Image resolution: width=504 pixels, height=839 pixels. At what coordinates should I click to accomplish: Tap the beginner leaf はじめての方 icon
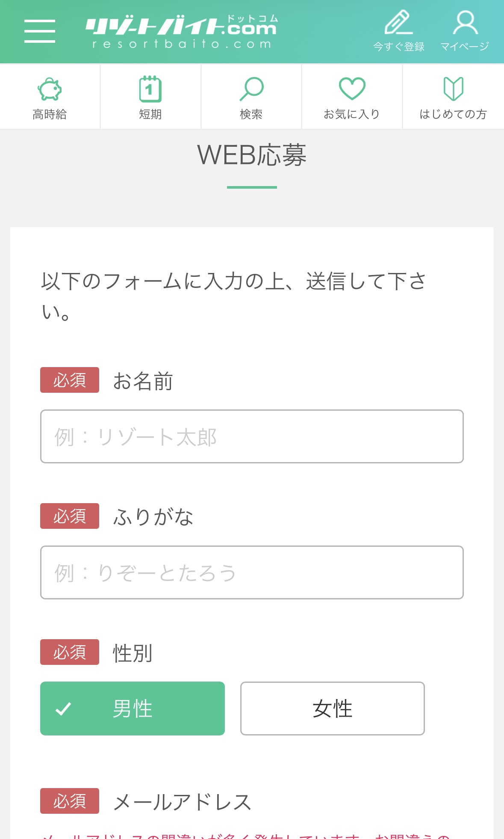pyautogui.click(x=453, y=89)
